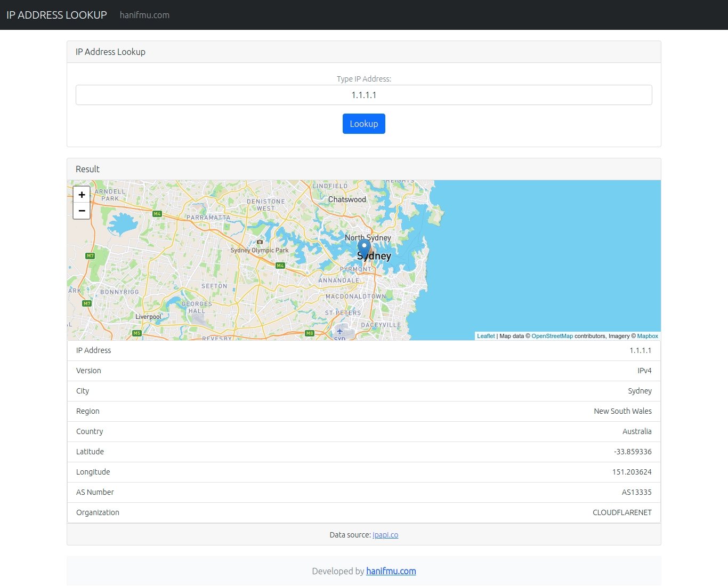Click the Australia country value
Screen dimensions: 728x586
(x=637, y=431)
